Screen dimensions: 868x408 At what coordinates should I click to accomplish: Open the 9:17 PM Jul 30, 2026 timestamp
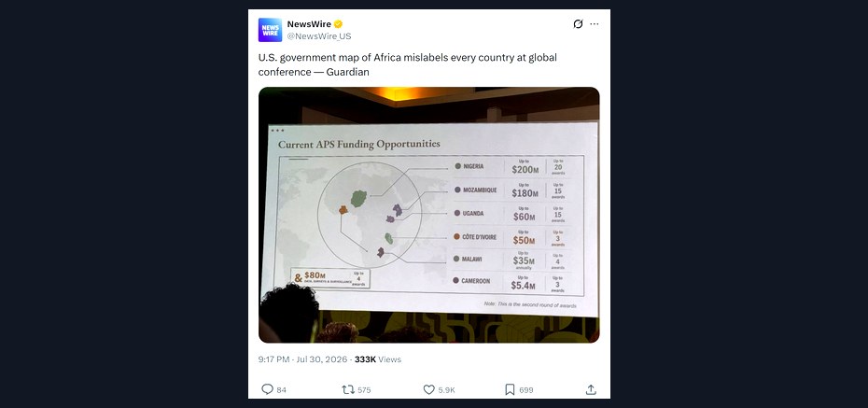coord(302,359)
